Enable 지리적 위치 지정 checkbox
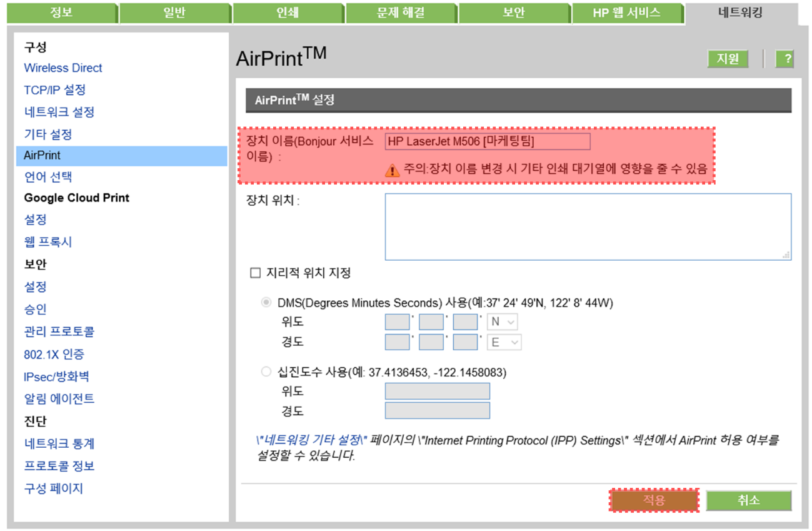Viewport: 812px width, 531px height. point(254,273)
